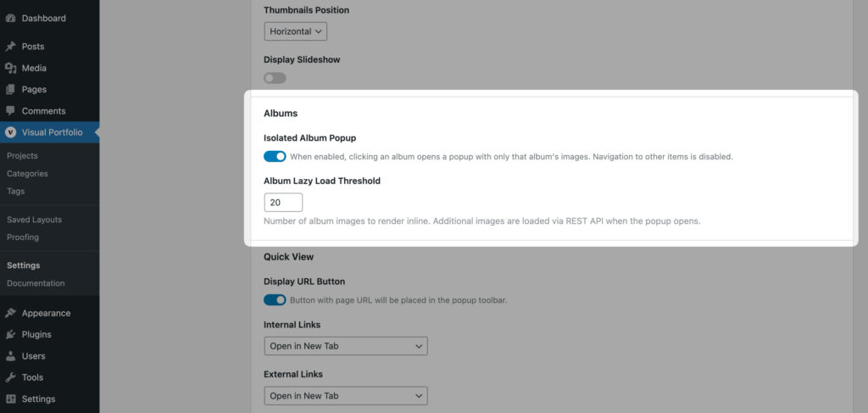The image size is (868, 413).
Task: Open the External Links dropdown
Action: (345, 396)
